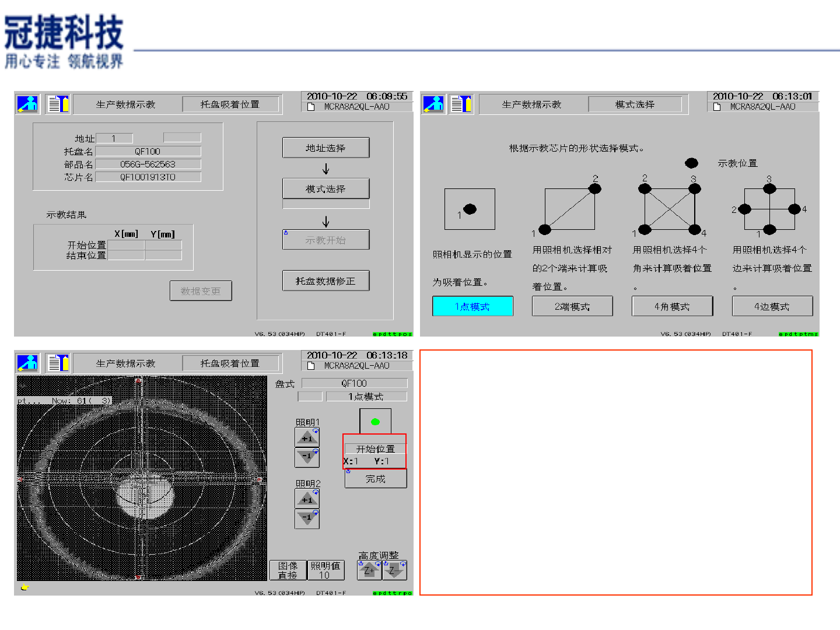This screenshot has height=630, width=840.
Task: Click the 4-side mode diagram
Action: tap(769, 209)
